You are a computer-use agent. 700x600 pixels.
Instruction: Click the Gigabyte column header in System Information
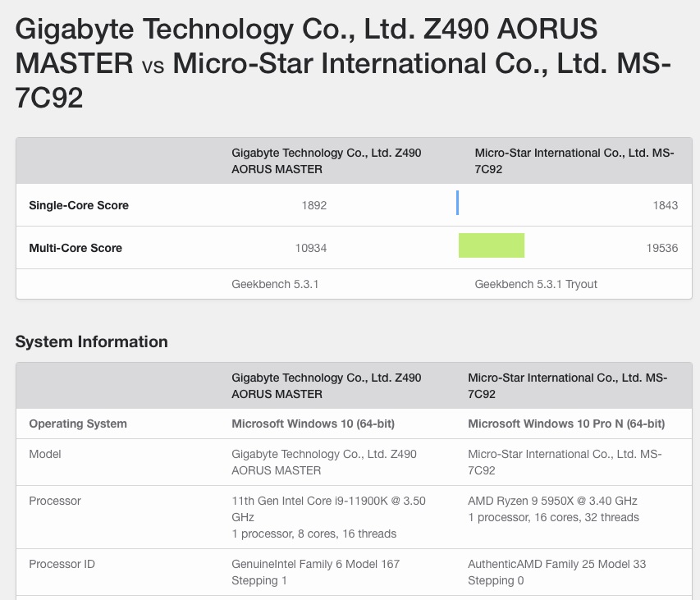pyautogui.click(x=325, y=386)
